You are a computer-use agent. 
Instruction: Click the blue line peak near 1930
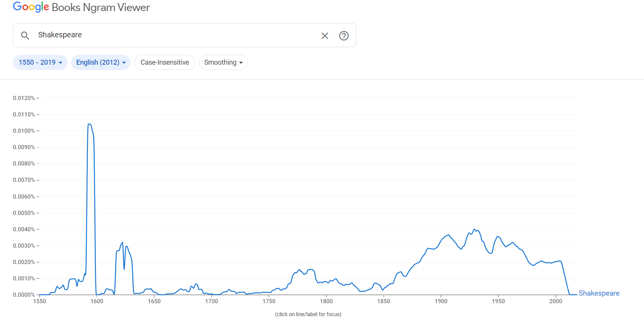pos(474,229)
